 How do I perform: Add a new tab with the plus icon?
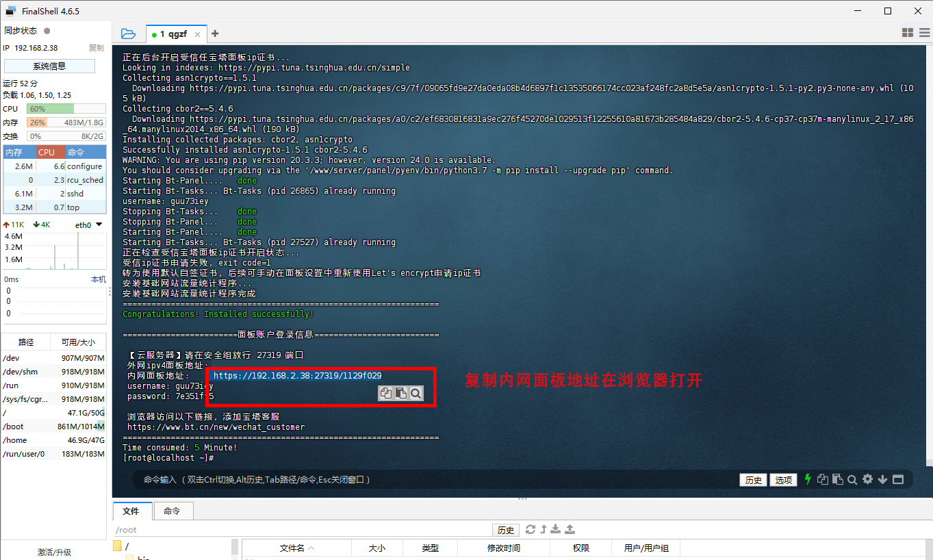215,34
